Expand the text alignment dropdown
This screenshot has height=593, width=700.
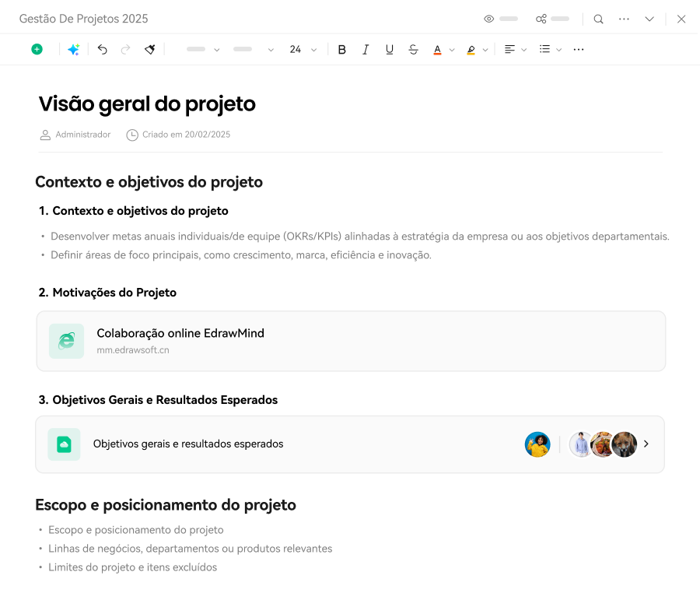click(524, 50)
